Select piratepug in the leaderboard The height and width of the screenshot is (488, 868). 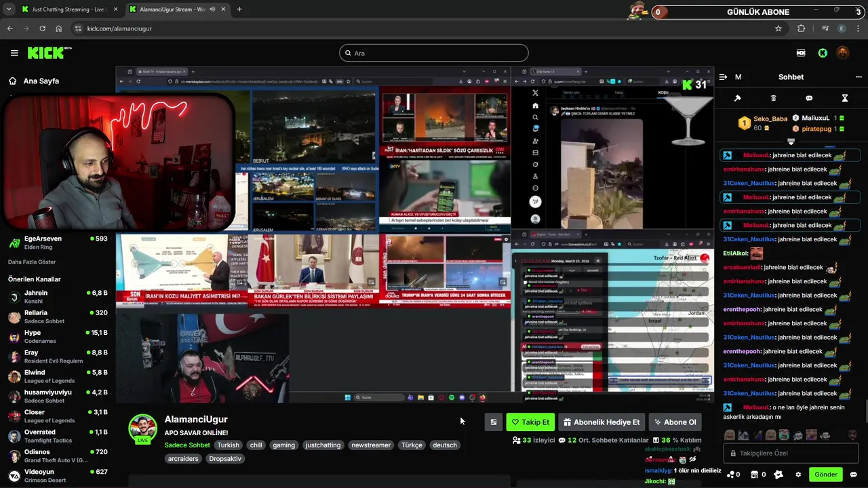pos(818,128)
